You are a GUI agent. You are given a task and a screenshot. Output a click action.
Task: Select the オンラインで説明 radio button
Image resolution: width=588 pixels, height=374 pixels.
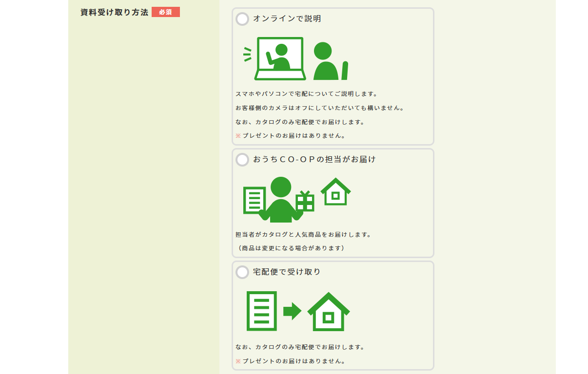pos(242,20)
